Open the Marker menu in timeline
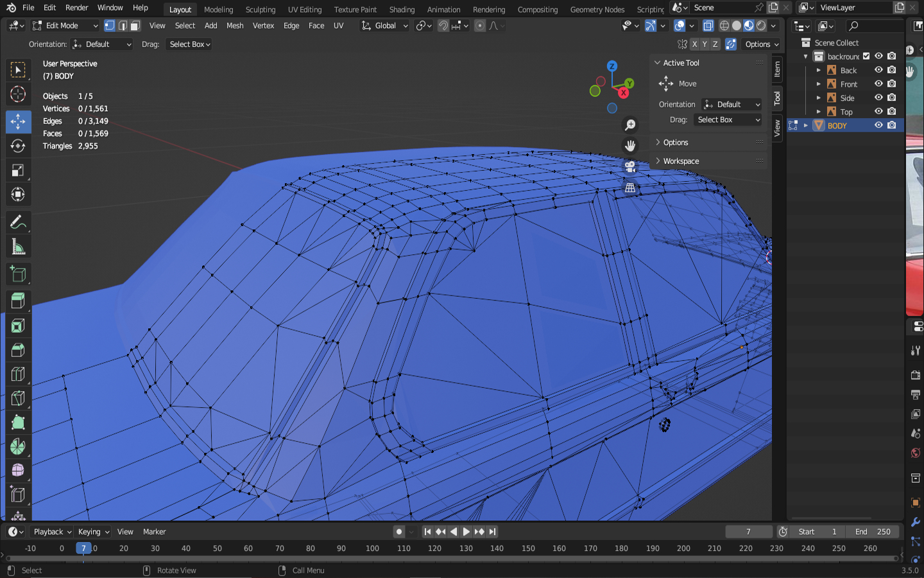The width and height of the screenshot is (924, 578). click(154, 532)
